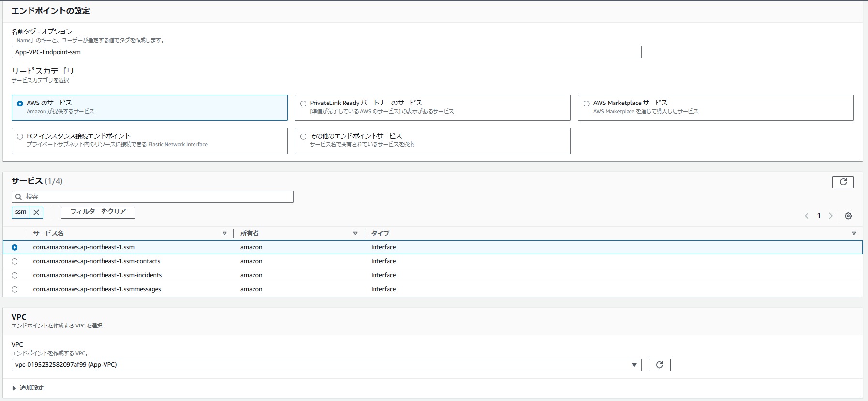Click com.amazonaws.ap-northeast-1.ssm-contacts service name
868x401 pixels.
[x=97, y=261]
